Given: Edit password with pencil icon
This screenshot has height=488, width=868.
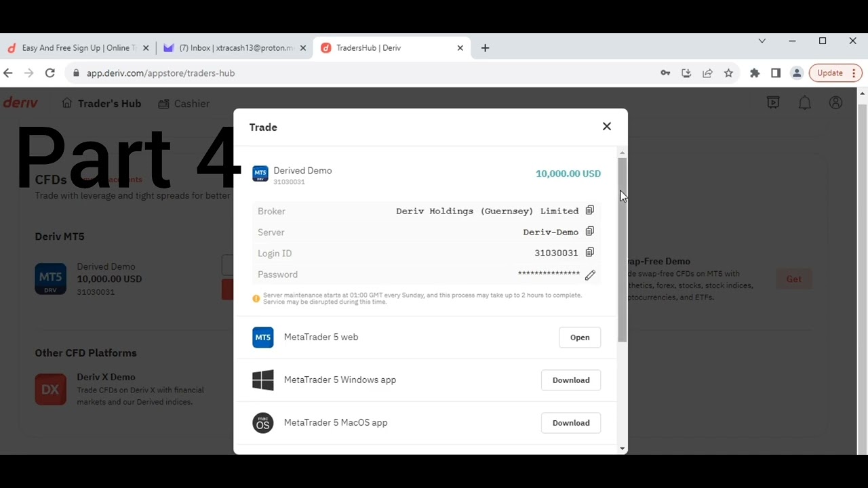Looking at the screenshot, I should pos(590,274).
